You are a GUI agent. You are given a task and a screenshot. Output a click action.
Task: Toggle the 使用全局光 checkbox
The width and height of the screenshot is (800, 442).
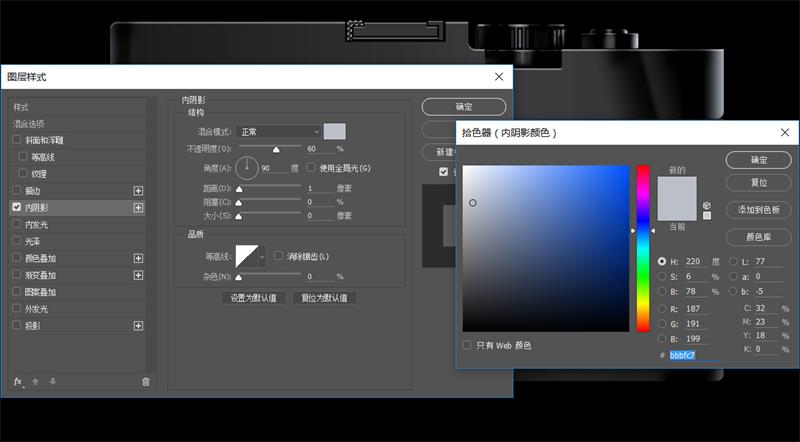coord(311,167)
